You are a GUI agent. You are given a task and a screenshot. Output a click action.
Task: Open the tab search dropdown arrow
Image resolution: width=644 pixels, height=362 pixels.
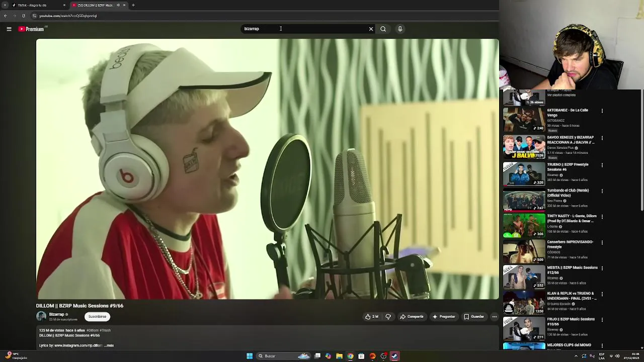pyautogui.click(x=5, y=5)
